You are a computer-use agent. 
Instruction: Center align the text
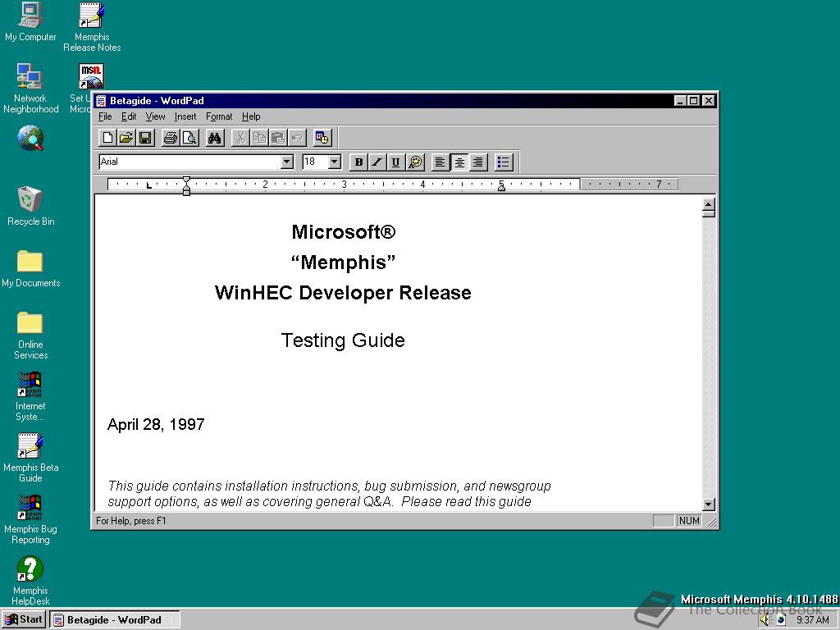[x=459, y=162]
